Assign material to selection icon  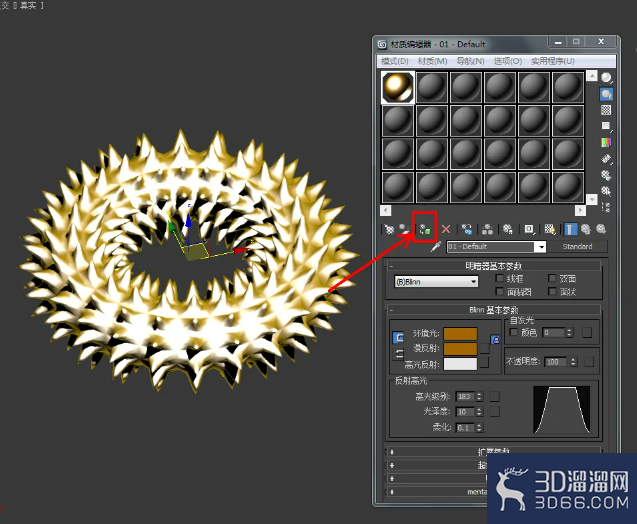(425, 230)
